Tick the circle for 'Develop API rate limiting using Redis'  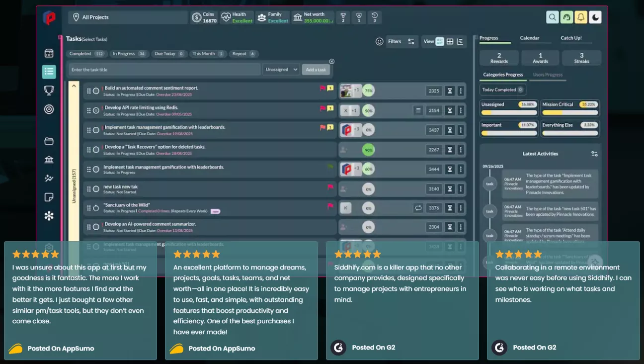[96, 110]
